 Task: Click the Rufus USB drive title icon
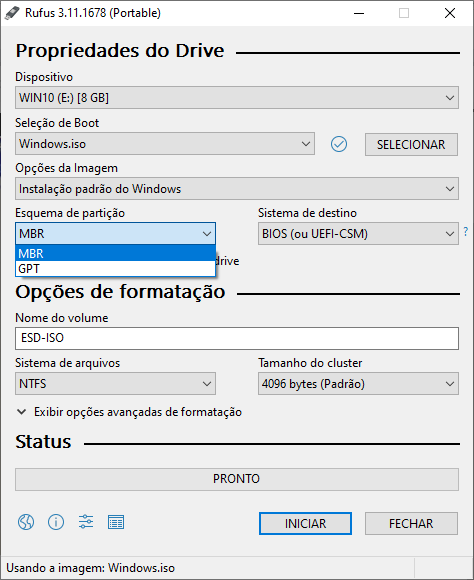12,13
